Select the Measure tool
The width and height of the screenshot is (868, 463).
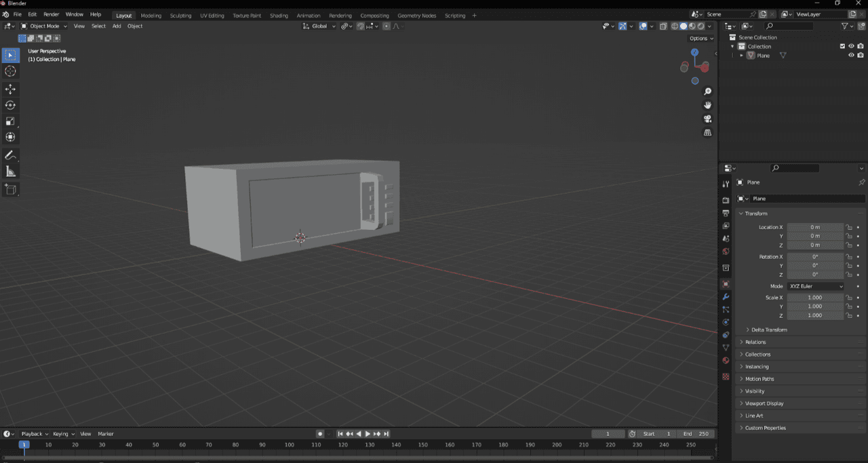pyautogui.click(x=10, y=172)
